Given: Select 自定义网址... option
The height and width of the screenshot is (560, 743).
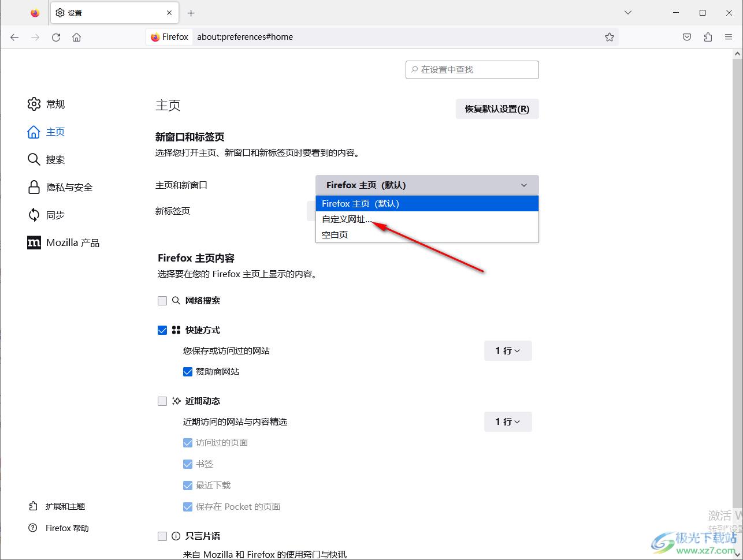Looking at the screenshot, I should pyautogui.click(x=427, y=219).
